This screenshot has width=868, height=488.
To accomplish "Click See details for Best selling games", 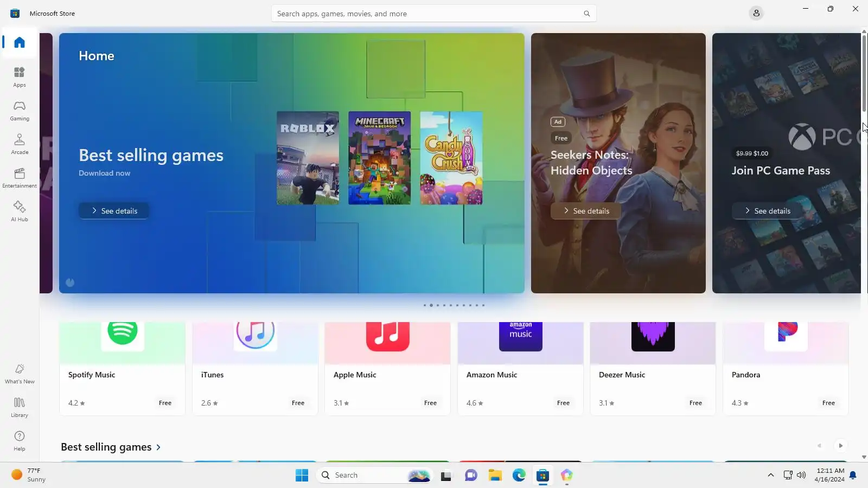I will 114,211.
